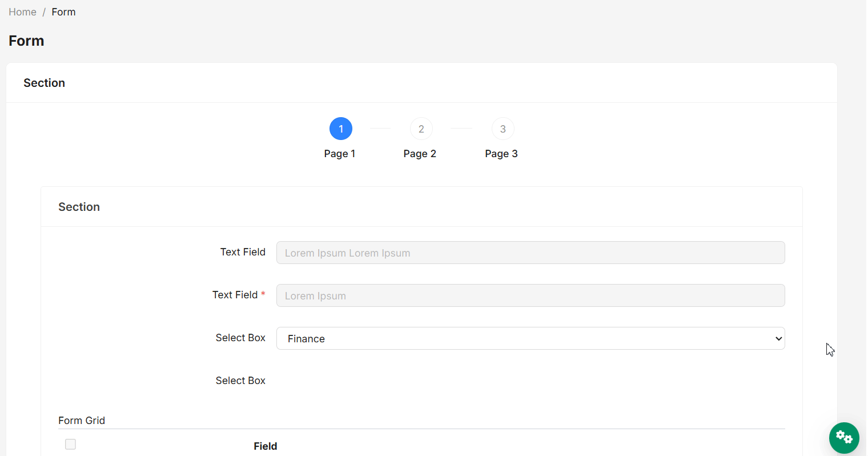Switch to the Page 2 step label
This screenshot has width=868, height=456.
point(420,154)
